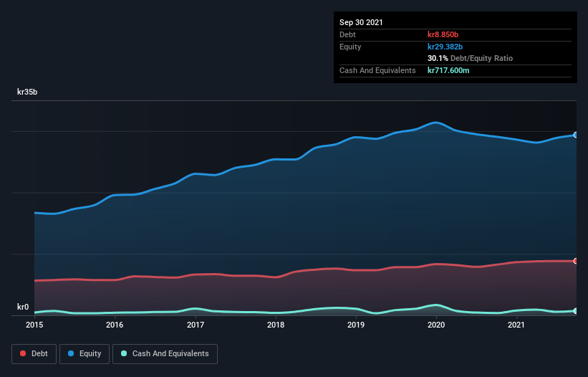Click the kr29.382b equity value
Screen dimensions: 588x377
(445, 47)
